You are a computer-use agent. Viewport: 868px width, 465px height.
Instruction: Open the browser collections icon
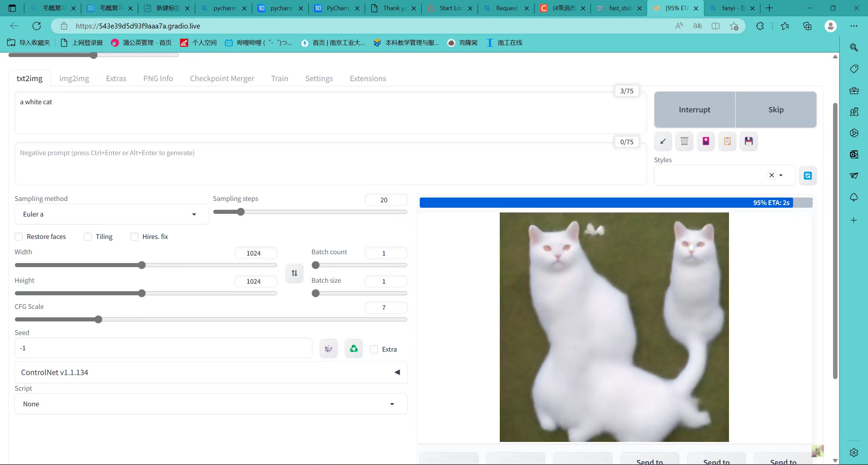[808, 26]
